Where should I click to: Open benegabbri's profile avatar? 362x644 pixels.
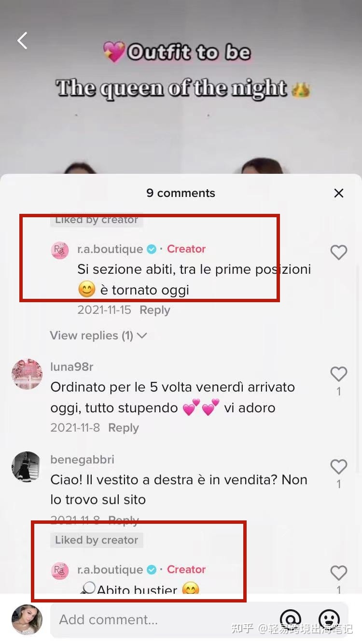[26, 466]
